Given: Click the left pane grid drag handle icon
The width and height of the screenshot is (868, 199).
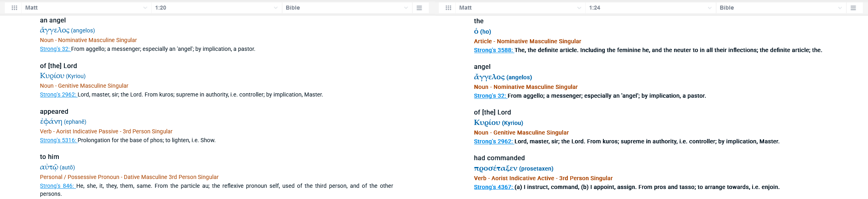Looking at the screenshot, I should tap(14, 8).
